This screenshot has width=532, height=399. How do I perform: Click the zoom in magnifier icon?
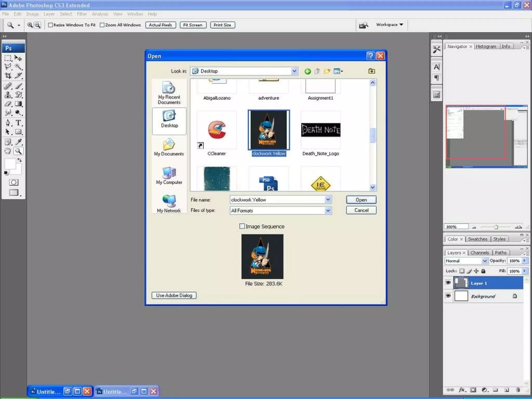(x=30, y=25)
